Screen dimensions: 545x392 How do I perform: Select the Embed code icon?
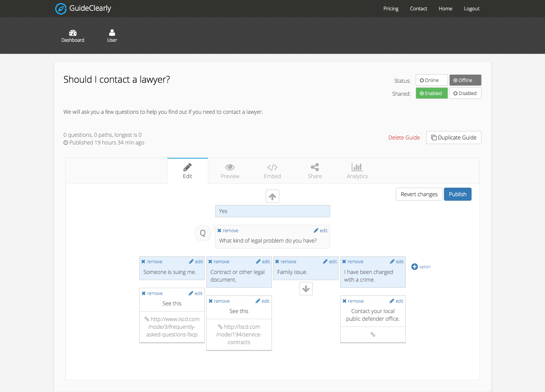click(x=272, y=167)
